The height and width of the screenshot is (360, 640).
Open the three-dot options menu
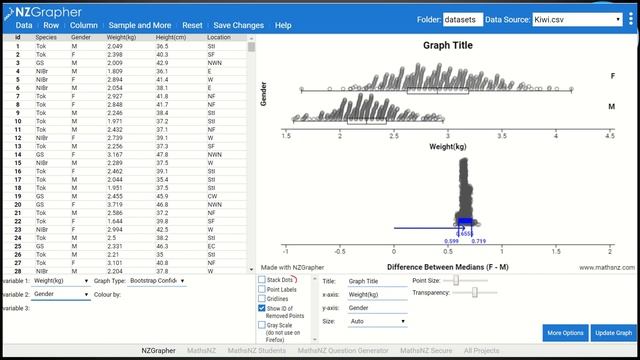click(631, 19)
